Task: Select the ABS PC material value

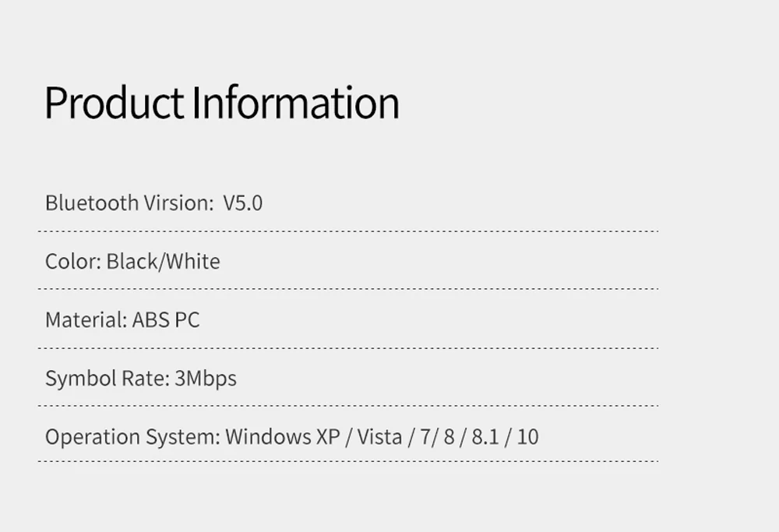Action: [166, 320]
